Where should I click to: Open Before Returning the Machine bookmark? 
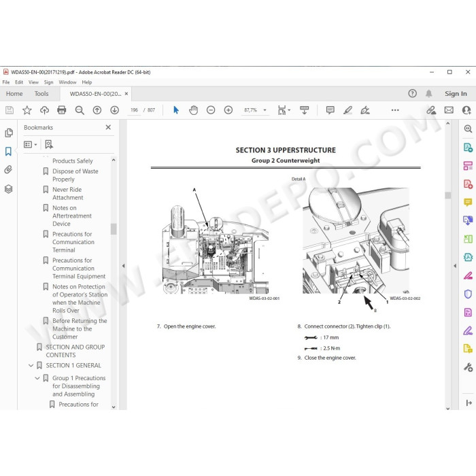pos(80,328)
